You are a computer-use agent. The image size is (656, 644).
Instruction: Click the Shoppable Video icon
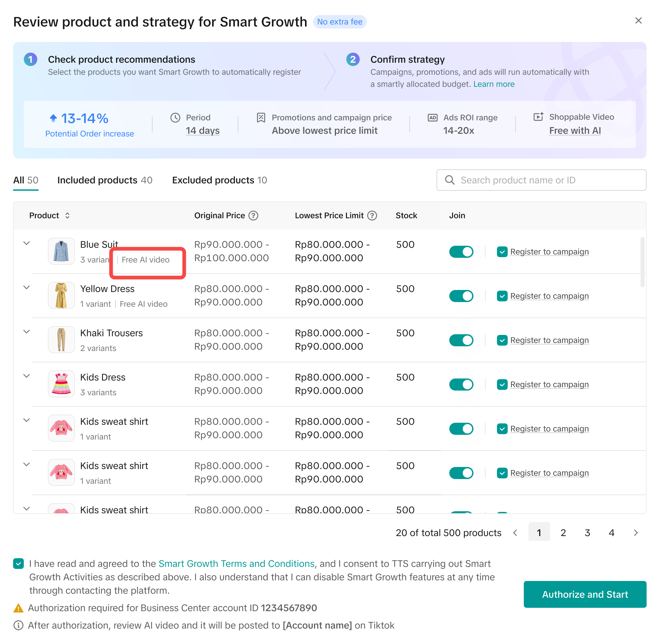coord(538,117)
